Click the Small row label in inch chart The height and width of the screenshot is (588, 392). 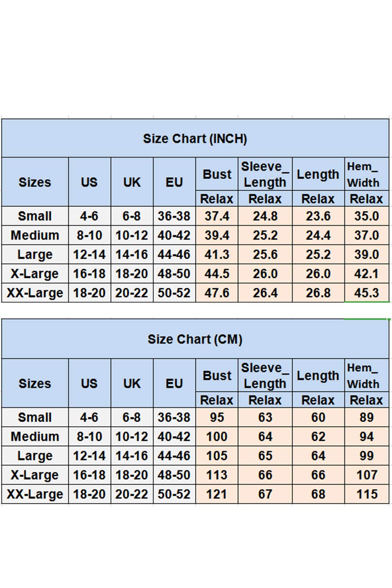coord(35,216)
